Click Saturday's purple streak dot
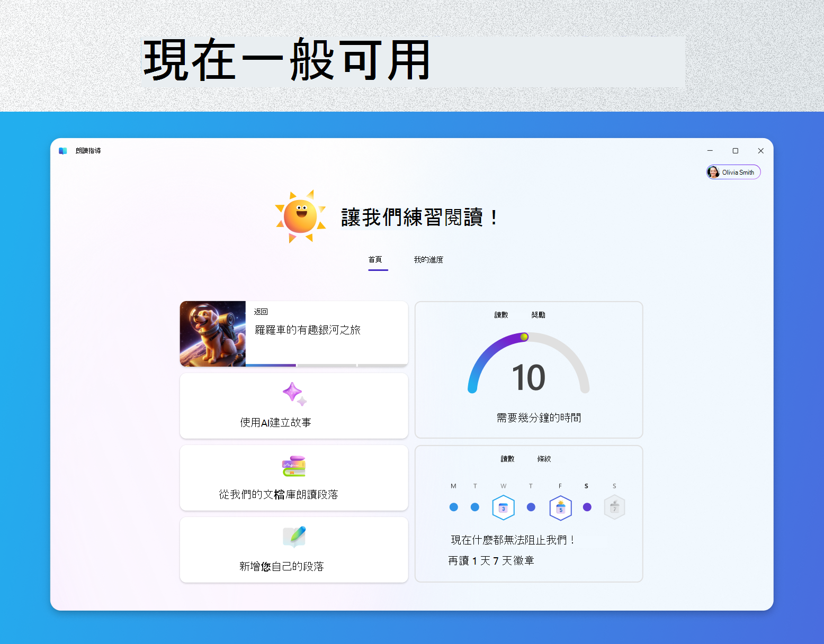The height and width of the screenshot is (644, 824). [587, 507]
